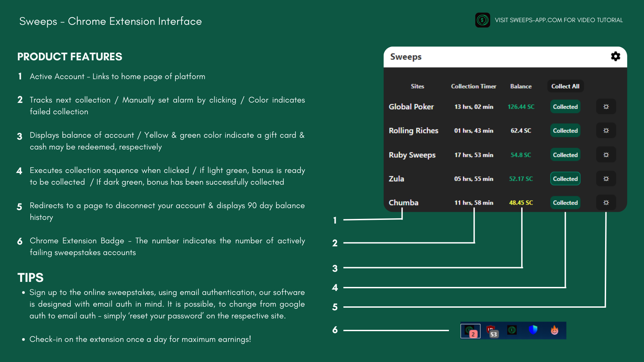This screenshot has height=362, width=644.
Task: Set alarm on 01 hrs, 43 min timer
Action: [474, 130]
